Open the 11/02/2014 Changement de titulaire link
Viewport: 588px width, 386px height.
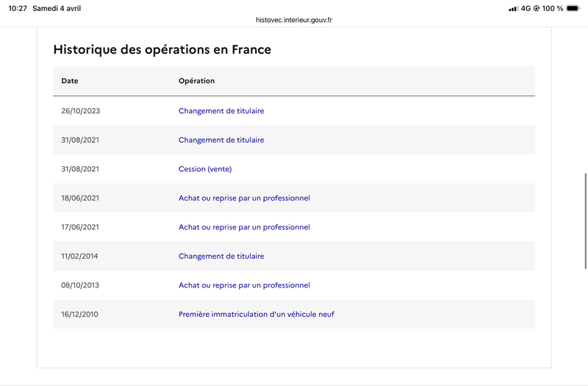[221, 257]
